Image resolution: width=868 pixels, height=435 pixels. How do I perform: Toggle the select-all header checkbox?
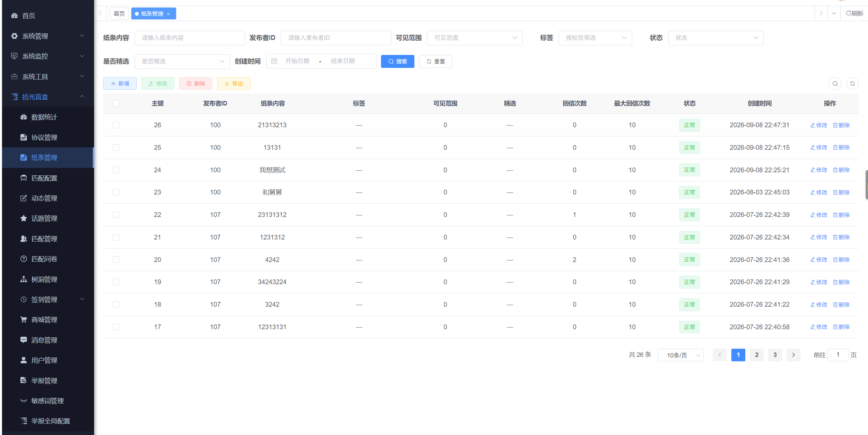(116, 103)
